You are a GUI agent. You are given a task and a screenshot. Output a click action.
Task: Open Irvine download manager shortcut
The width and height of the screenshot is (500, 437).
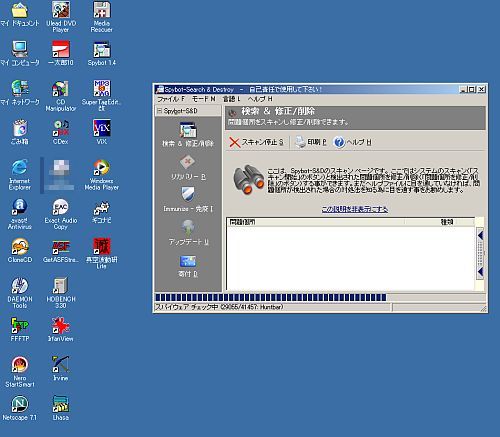coord(61,368)
